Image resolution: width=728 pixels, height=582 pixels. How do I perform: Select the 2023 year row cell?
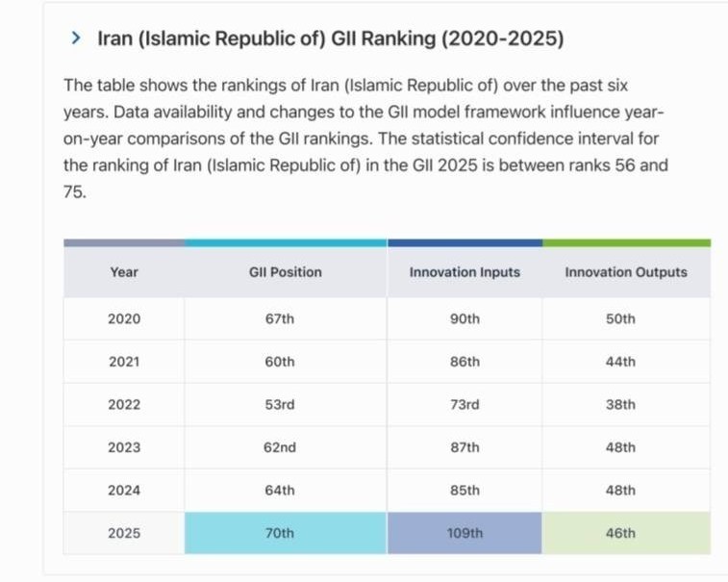pyautogui.click(x=124, y=447)
